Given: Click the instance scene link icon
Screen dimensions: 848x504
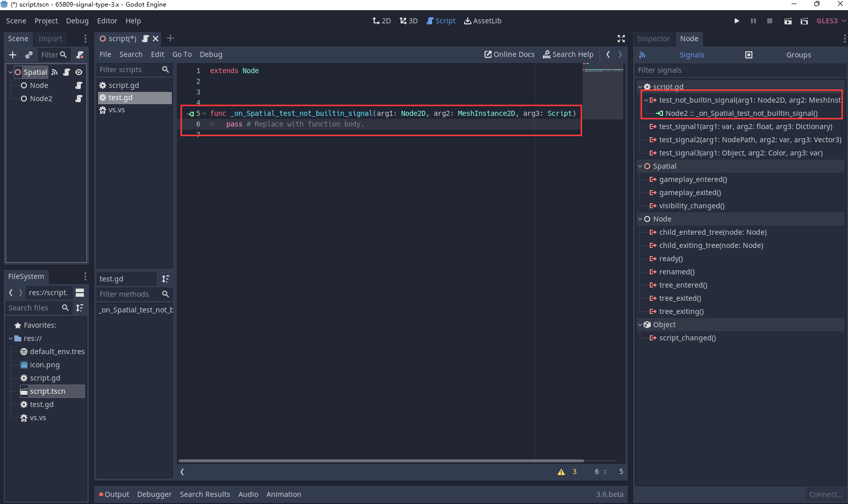Looking at the screenshot, I should [x=29, y=55].
